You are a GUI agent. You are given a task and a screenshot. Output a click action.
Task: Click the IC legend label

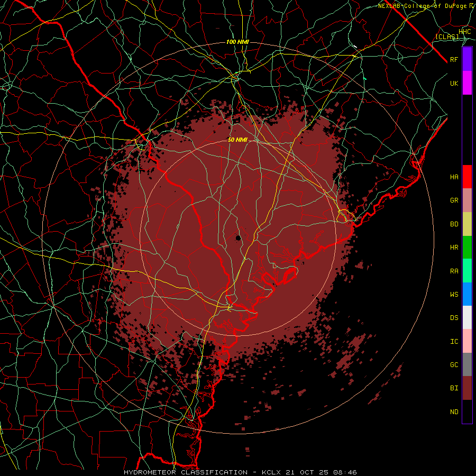pyautogui.click(x=454, y=341)
